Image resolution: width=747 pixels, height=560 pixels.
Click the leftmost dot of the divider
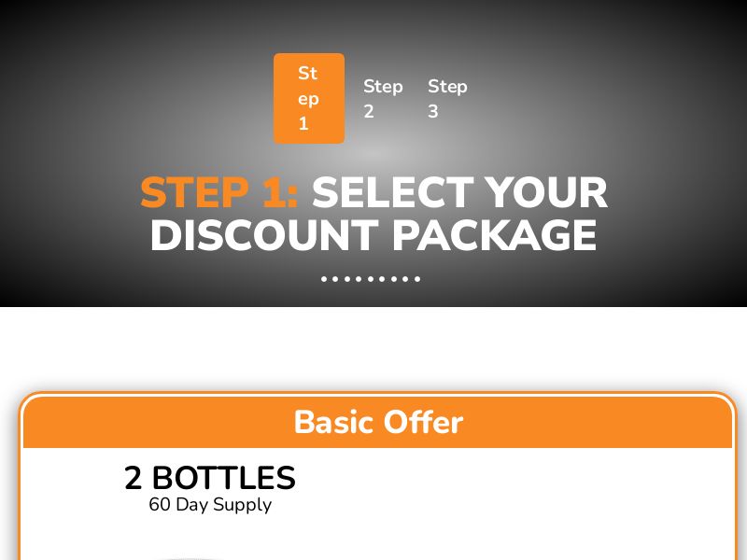[x=324, y=278]
